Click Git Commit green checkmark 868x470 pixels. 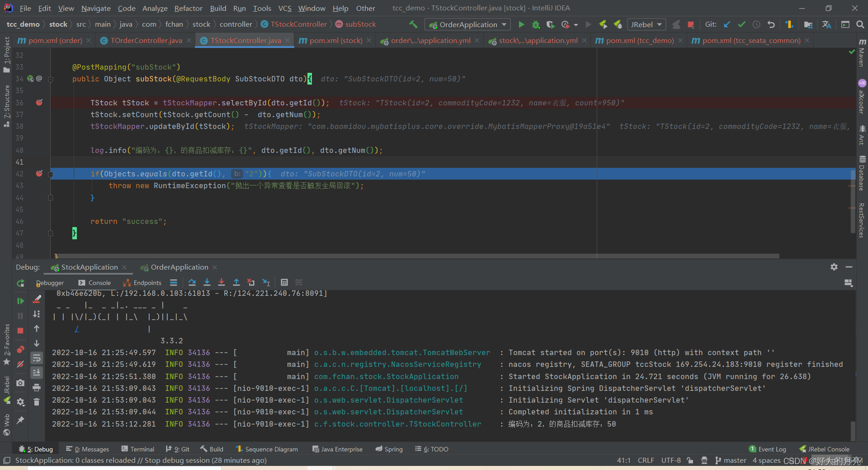pyautogui.click(x=741, y=24)
